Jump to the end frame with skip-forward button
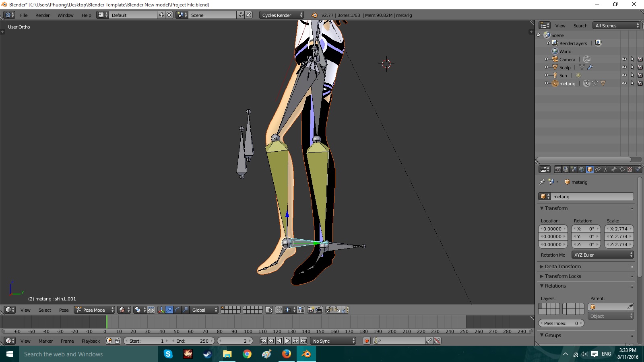Screen dimensions: 644x362 coord(303,341)
